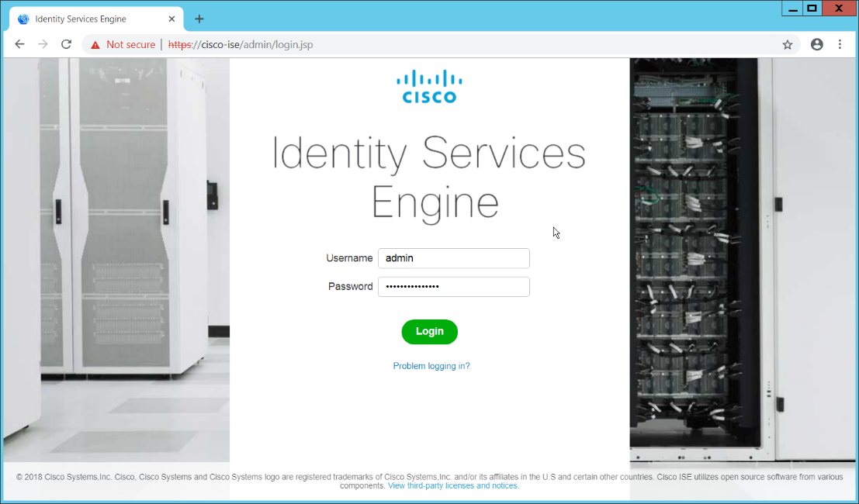Screen dimensions: 859x504
Task: Maximize the Chrome browser window
Action: tap(812, 8)
